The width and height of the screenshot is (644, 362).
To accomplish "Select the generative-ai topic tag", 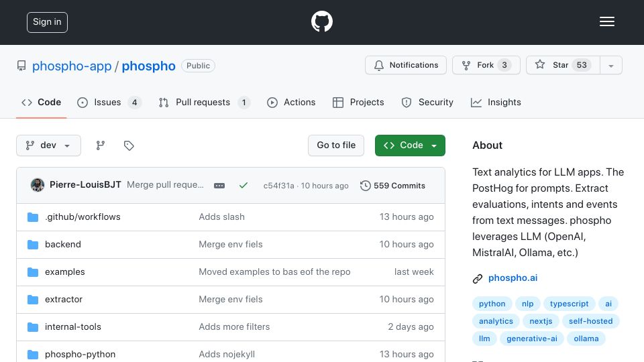I will pos(531,339).
